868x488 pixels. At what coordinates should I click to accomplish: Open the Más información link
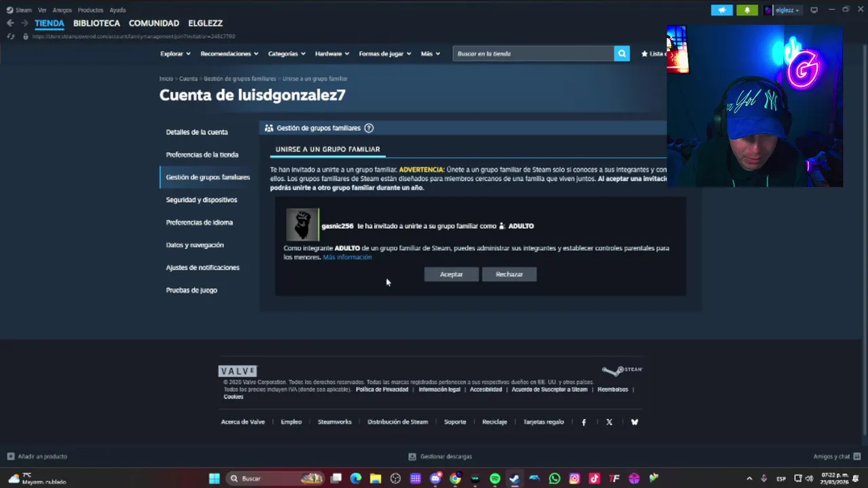[x=347, y=258]
